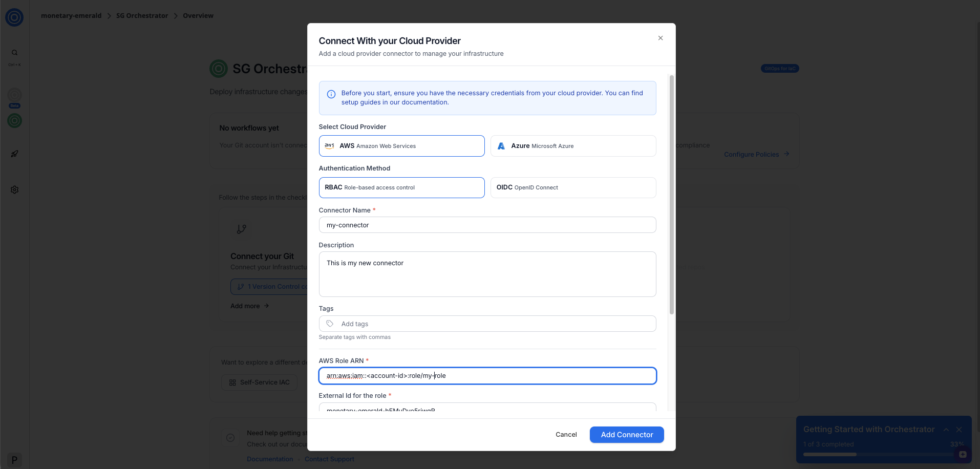Click the rocket icon in the sidebar
The height and width of the screenshot is (469, 980).
coord(14,154)
